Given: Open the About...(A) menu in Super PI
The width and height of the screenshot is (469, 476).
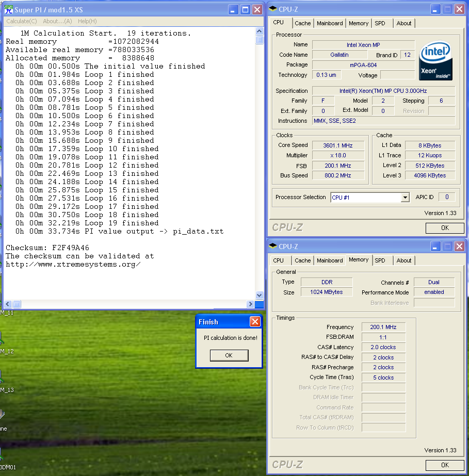Looking at the screenshot, I should (x=57, y=21).
